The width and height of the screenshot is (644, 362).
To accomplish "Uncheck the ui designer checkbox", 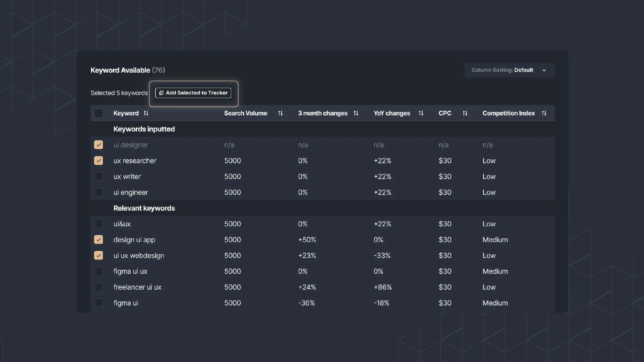I will click(99, 145).
